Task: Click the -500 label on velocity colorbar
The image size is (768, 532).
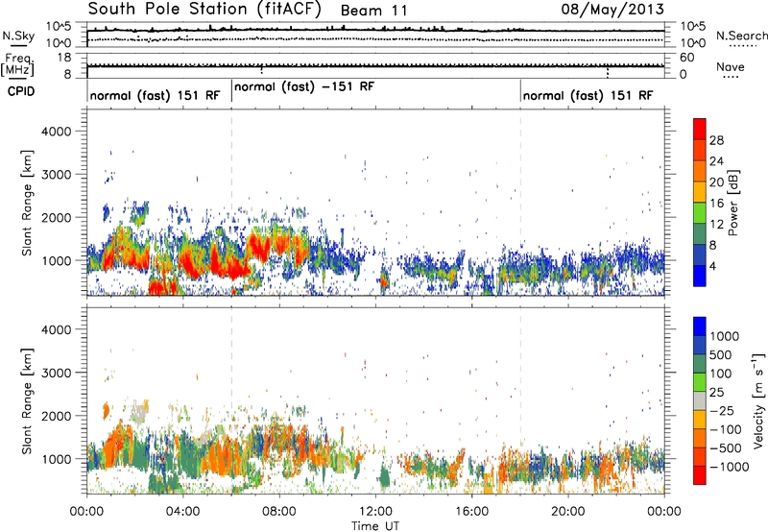Action: pyautogui.click(x=726, y=448)
